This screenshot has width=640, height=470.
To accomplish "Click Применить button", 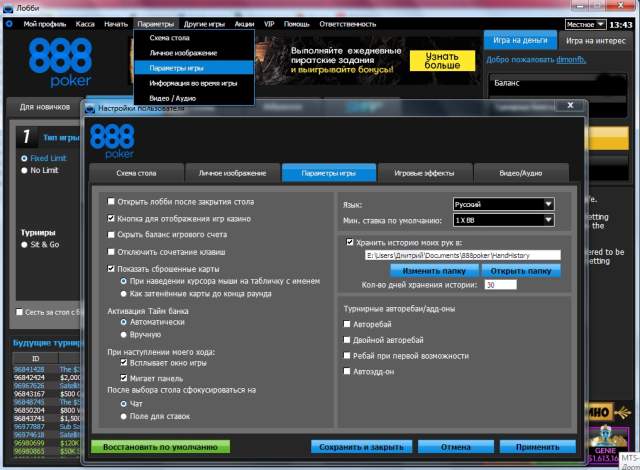I will pos(538,447).
